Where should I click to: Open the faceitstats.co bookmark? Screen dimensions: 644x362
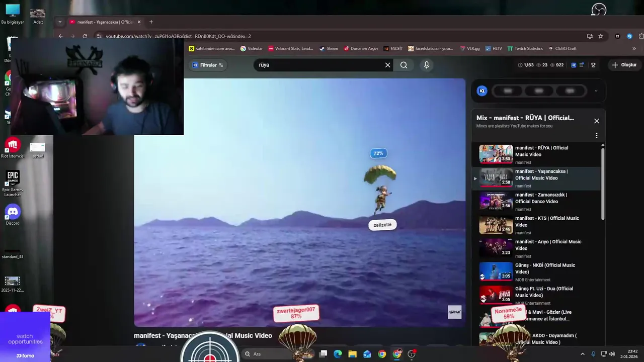click(431, 49)
